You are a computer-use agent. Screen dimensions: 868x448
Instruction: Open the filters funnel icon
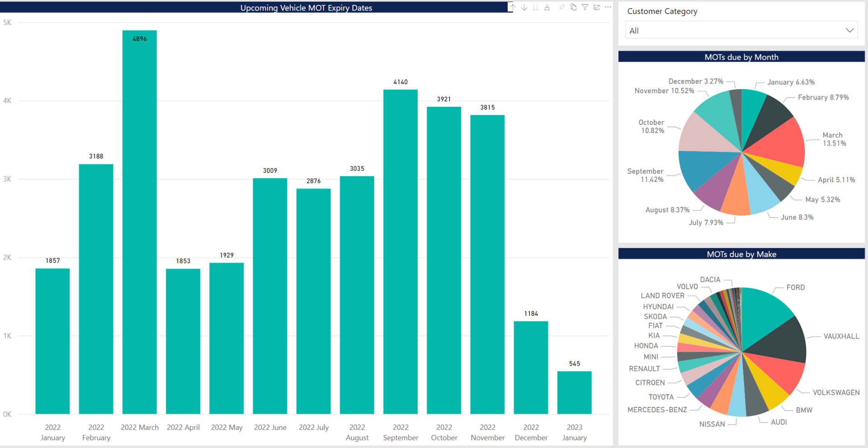(x=585, y=7)
